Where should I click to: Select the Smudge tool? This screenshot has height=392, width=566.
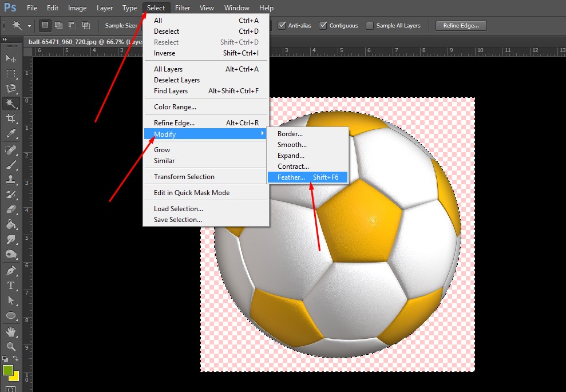click(x=11, y=239)
